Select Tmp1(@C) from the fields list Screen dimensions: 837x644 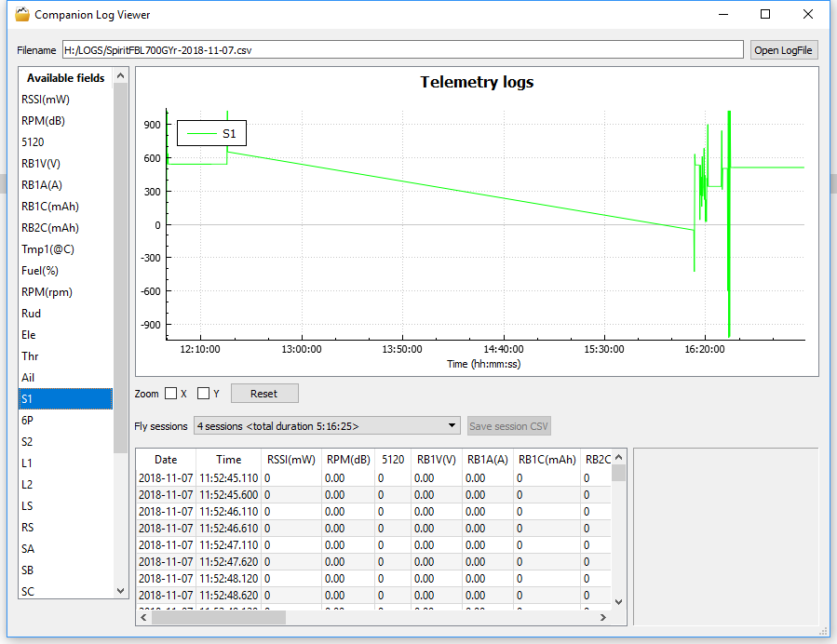click(47, 249)
